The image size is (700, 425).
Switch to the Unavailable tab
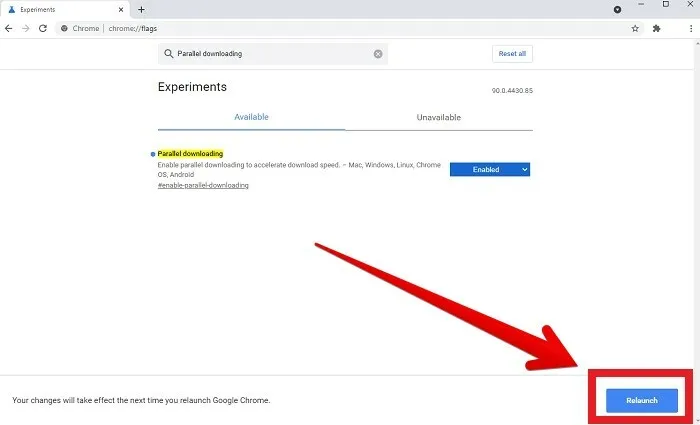[x=438, y=117]
